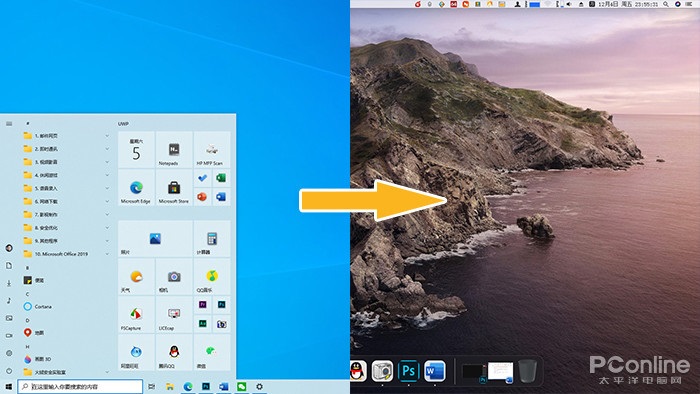700x394 pixels.
Task: Click Spotlight search in macOS menu bar
Action: click(x=666, y=4)
